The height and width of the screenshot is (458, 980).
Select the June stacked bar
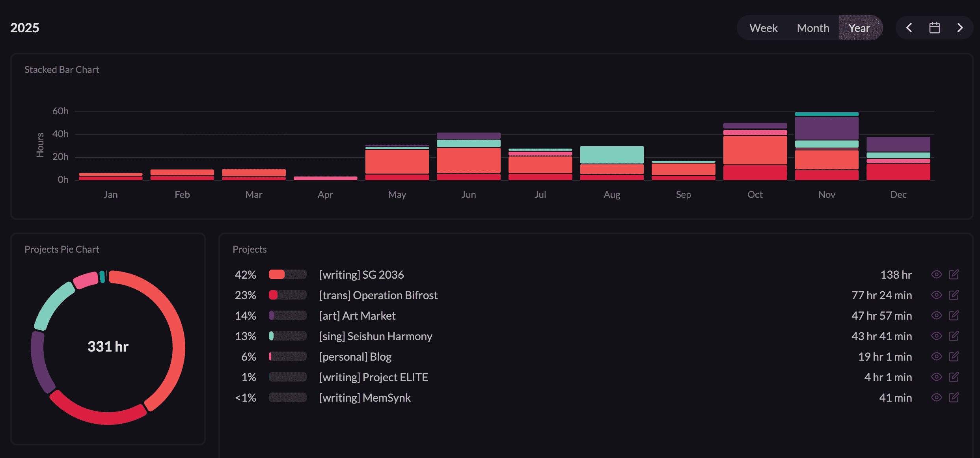click(x=469, y=156)
